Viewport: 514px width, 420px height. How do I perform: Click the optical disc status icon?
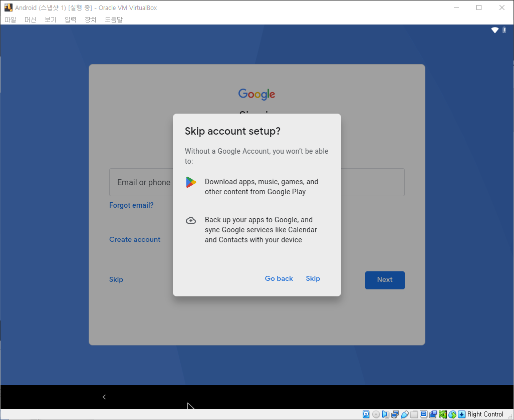tap(376, 414)
